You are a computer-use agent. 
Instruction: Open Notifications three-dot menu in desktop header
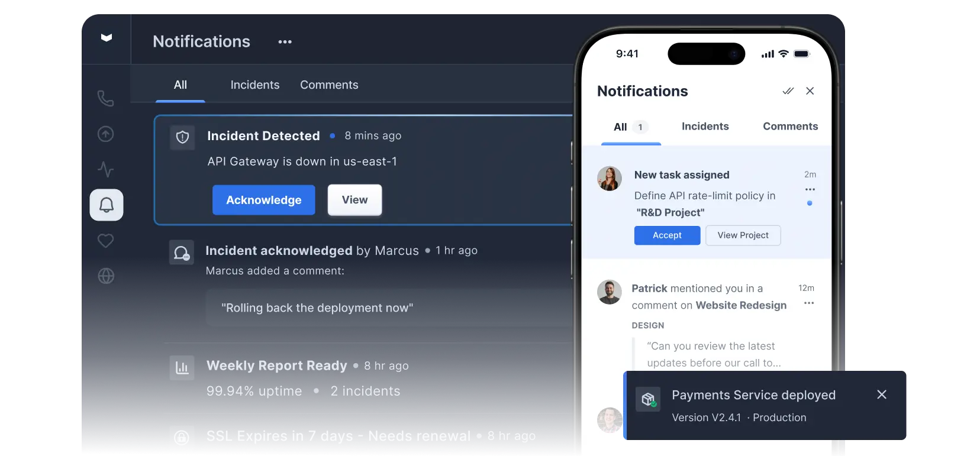coord(285,42)
